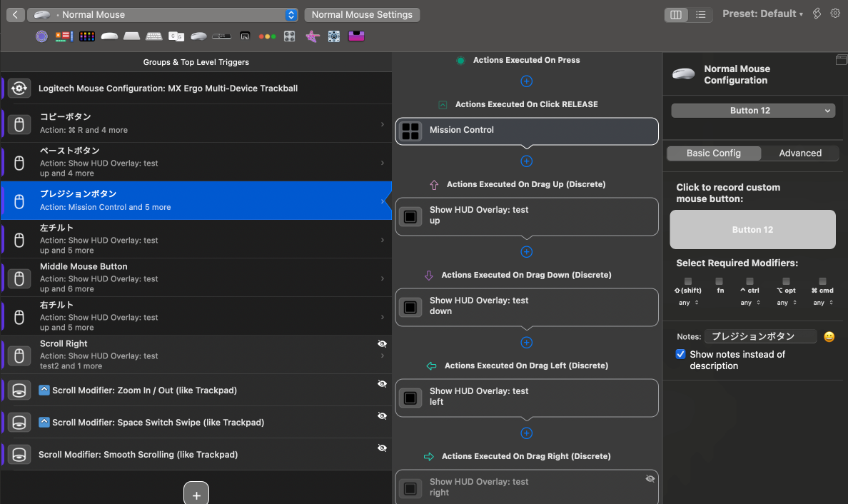Image resolution: width=848 pixels, height=504 pixels.
Task: Toggle visibility of Smooth Scrolling scroll modifier
Action: click(382, 448)
